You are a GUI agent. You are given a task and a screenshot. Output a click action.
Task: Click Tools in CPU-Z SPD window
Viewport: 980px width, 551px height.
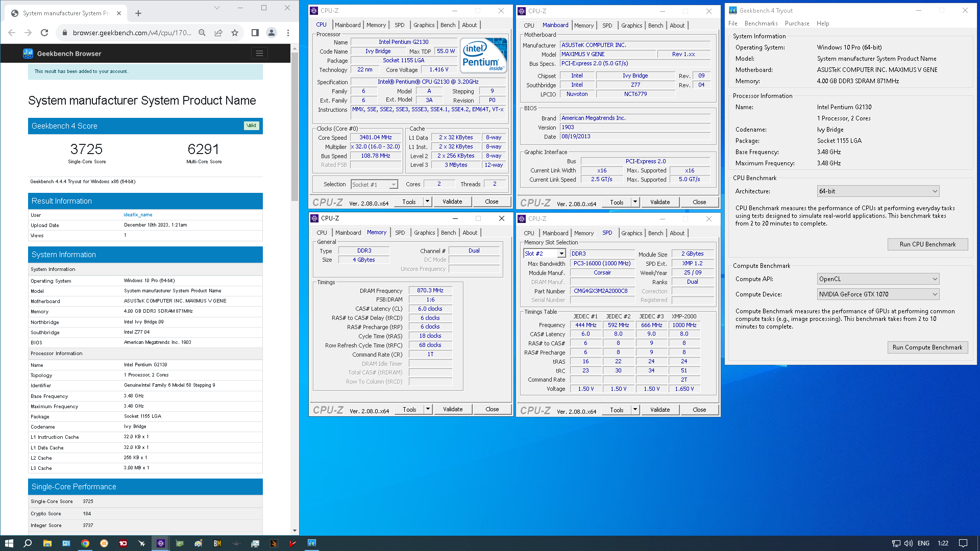[617, 410]
